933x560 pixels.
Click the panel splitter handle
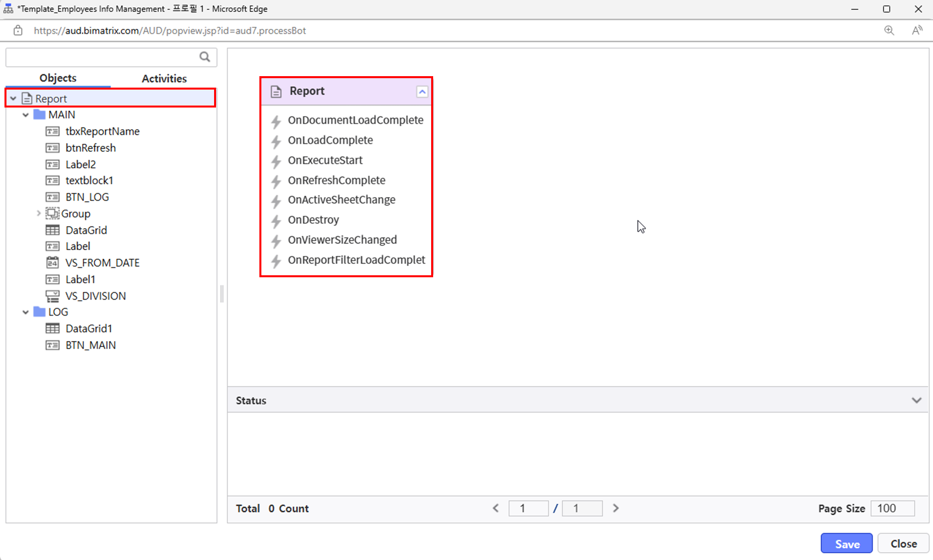tap(222, 294)
